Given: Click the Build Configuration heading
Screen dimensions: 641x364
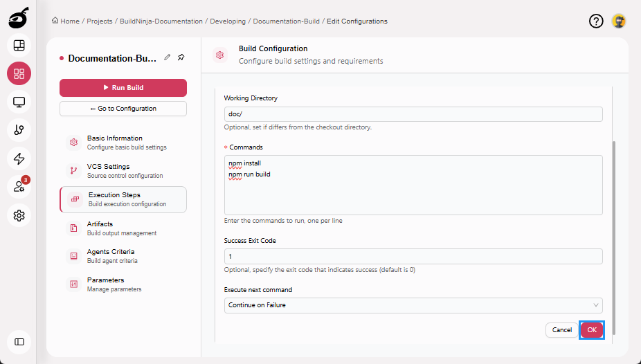Looking at the screenshot, I should pos(273,48).
